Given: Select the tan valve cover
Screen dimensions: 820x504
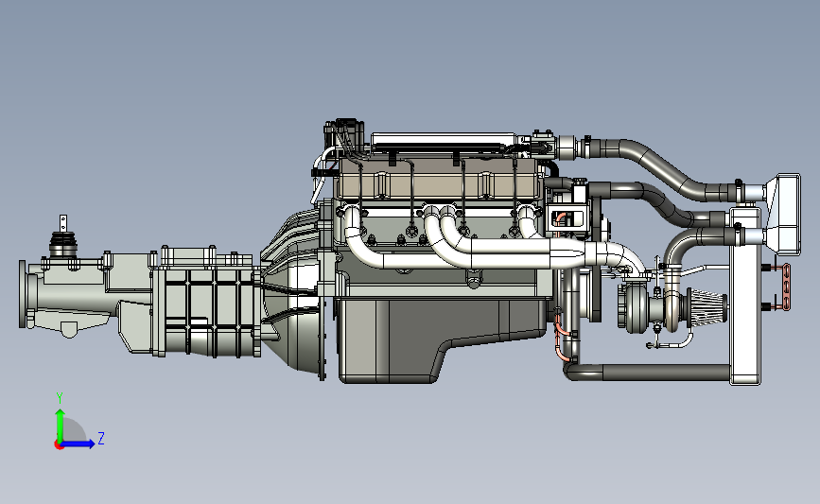Looking at the screenshot, I should click(438, 179).
